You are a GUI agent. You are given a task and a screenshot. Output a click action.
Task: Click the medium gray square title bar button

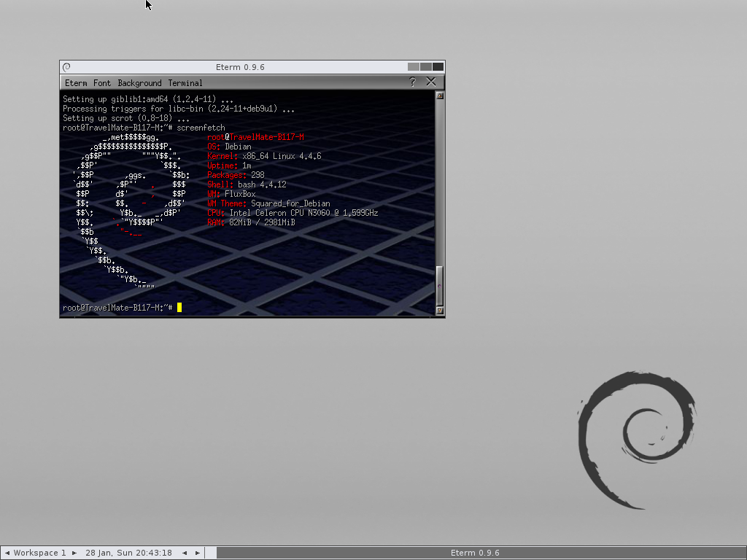426,67
